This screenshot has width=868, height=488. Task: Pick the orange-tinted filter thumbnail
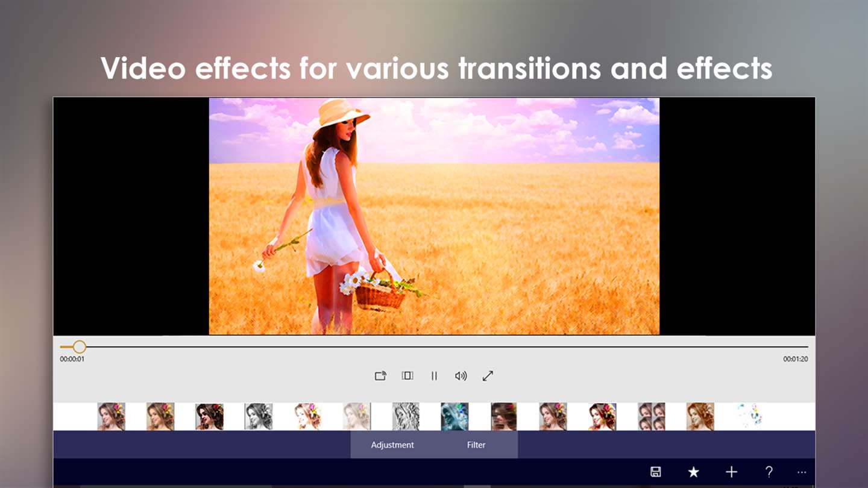coord(700,416)
